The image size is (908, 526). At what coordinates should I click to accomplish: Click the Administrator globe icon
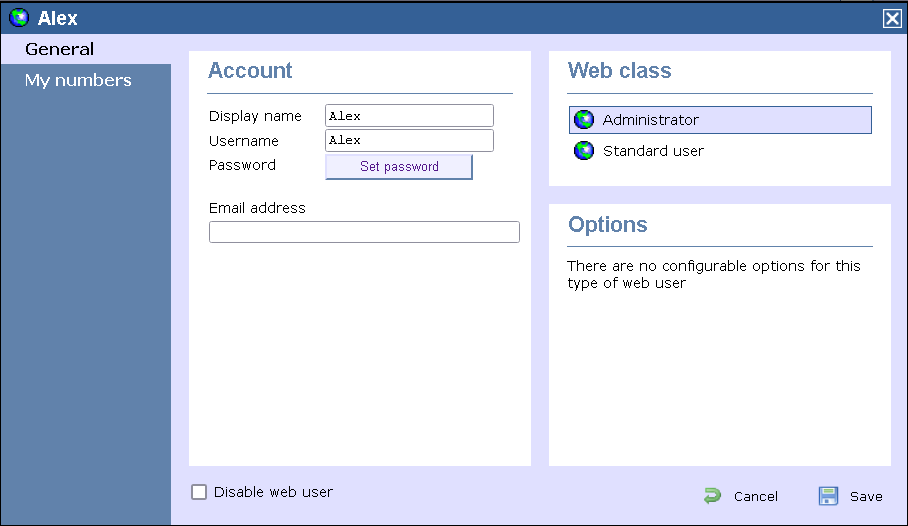pos(584,120)
